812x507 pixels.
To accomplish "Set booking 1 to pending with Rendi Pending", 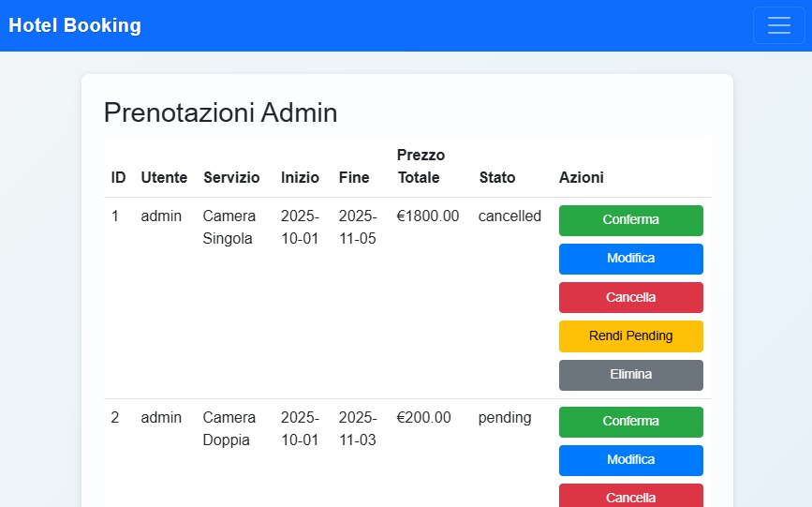I will 630,336.
